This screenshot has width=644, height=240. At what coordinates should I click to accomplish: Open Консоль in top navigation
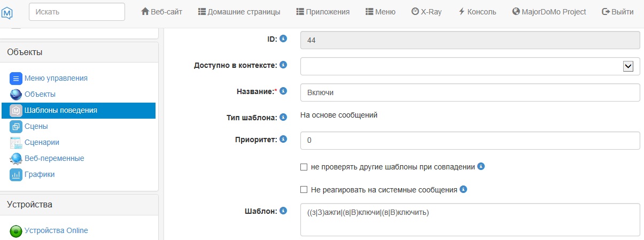pos(477,12)
